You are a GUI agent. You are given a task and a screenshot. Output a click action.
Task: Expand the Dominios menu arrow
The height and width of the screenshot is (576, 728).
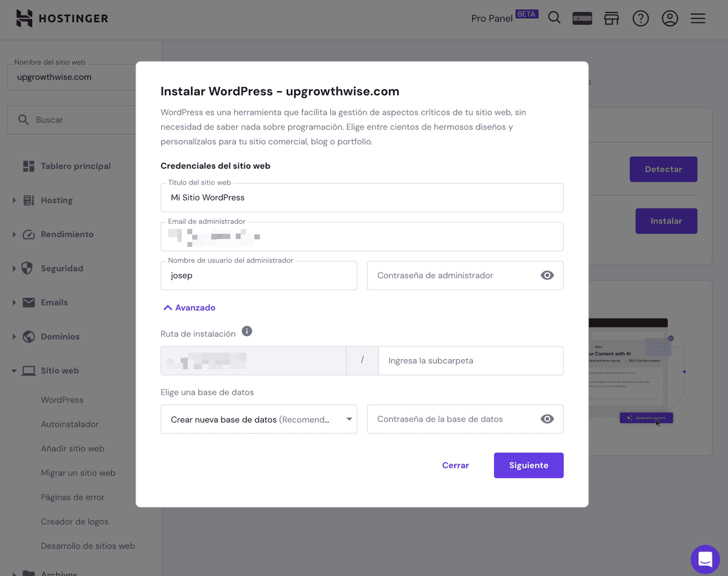pyautogui.click(x=14, y=336)
